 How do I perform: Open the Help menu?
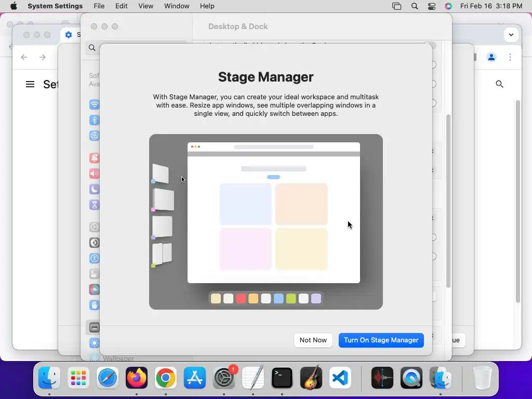(x=207, y=6)
